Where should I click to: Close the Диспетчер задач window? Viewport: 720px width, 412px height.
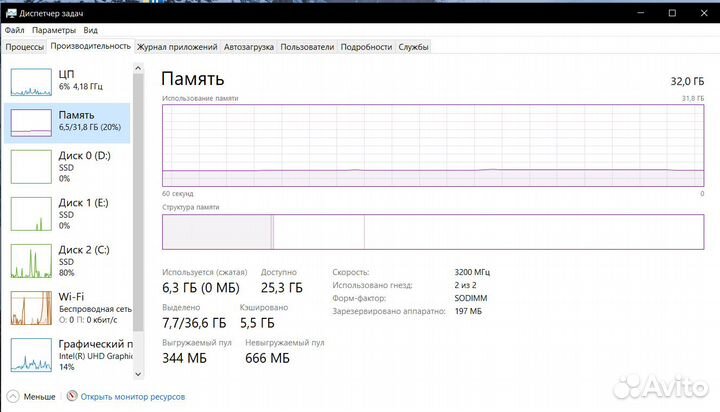coord(704,13)
